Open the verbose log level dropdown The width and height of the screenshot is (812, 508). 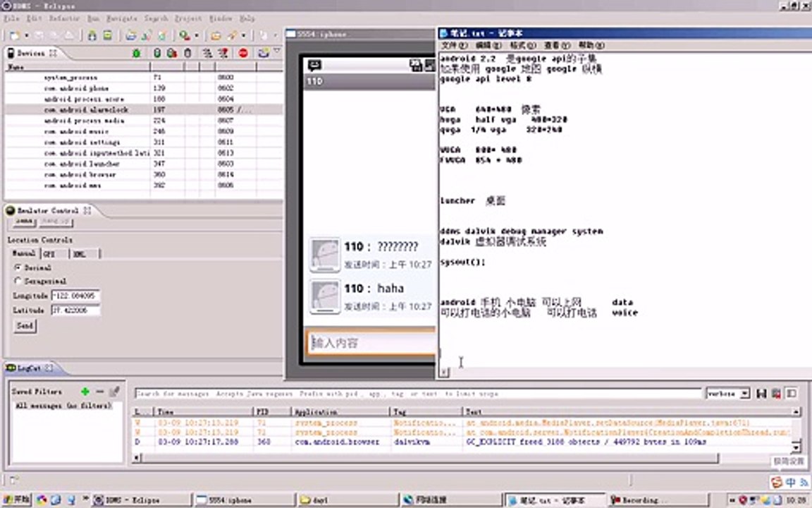(x=727, y=394)
